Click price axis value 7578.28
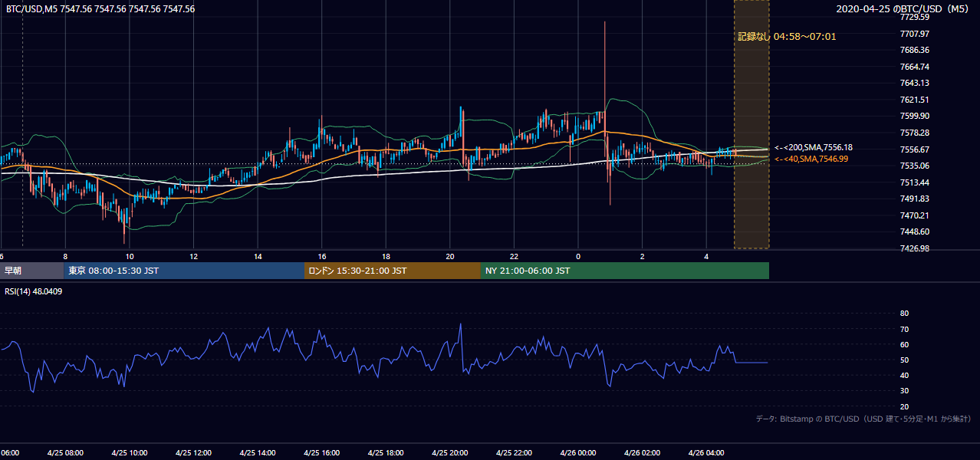Viewport: 980px width, 460px height. [x=915, y=133]
